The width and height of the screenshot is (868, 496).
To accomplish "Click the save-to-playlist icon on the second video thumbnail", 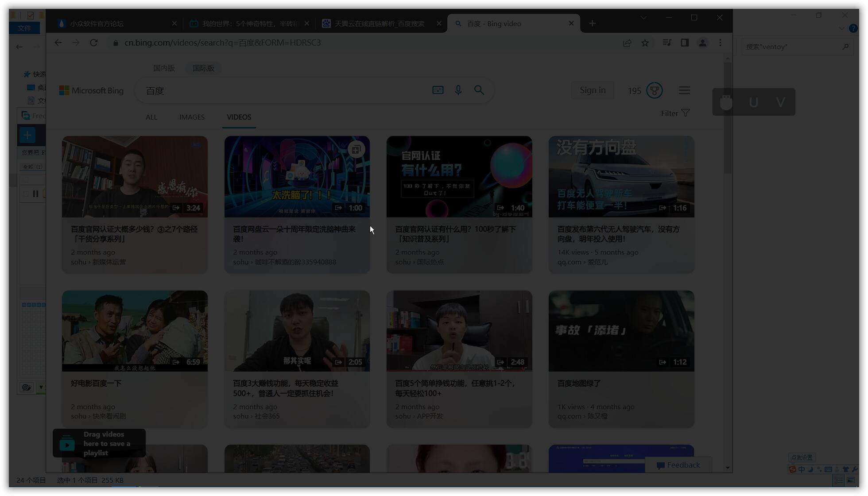I will (x=356, y=150).
